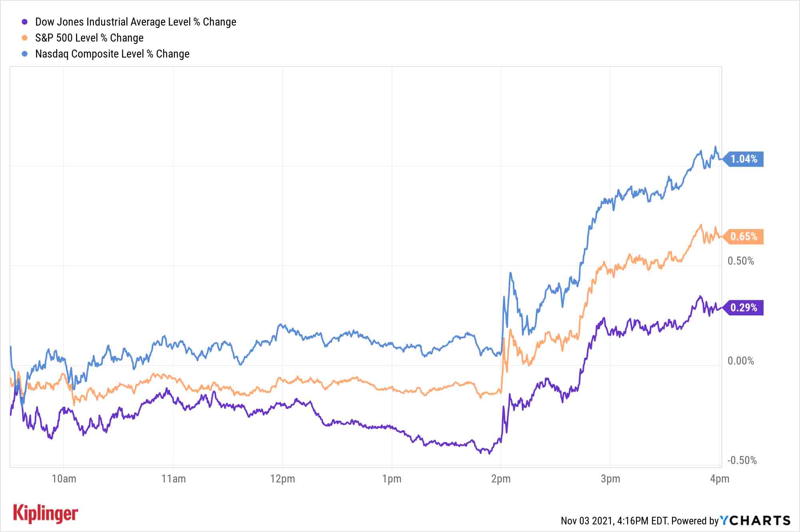Click the 4pm time axis label
The image size is (800, 532).
pos(719,479)
